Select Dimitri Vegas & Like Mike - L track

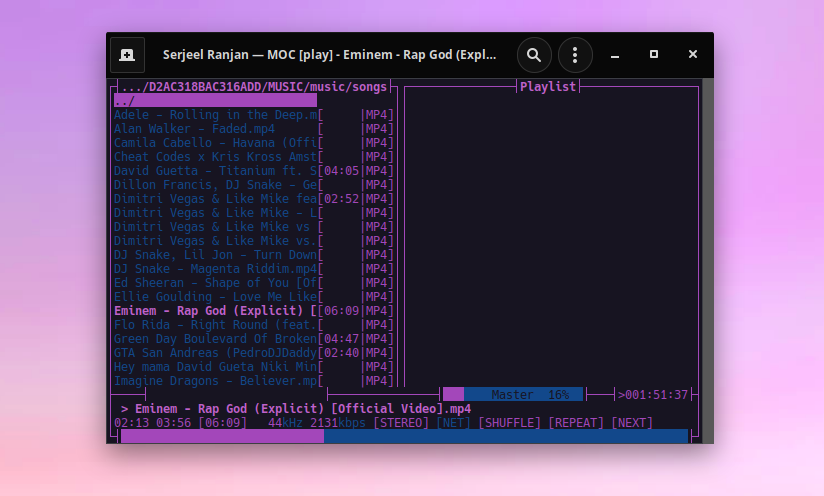coord(254,213)
